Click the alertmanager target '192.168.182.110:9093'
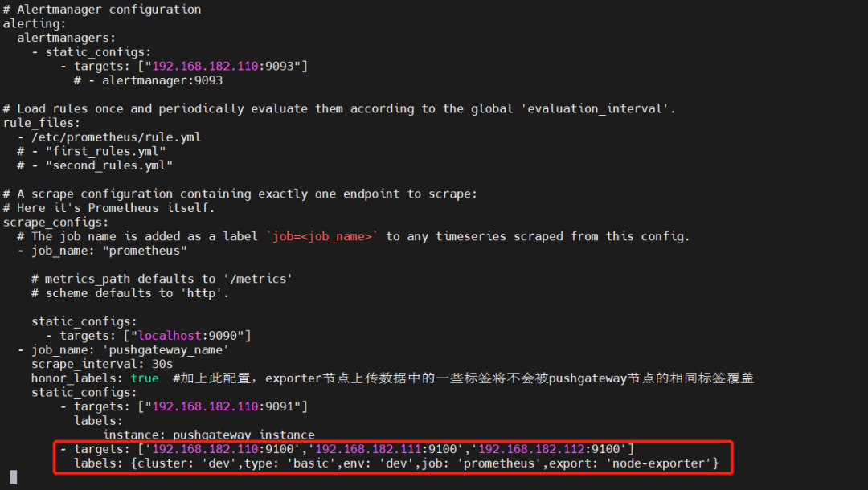 pos(223,67)
